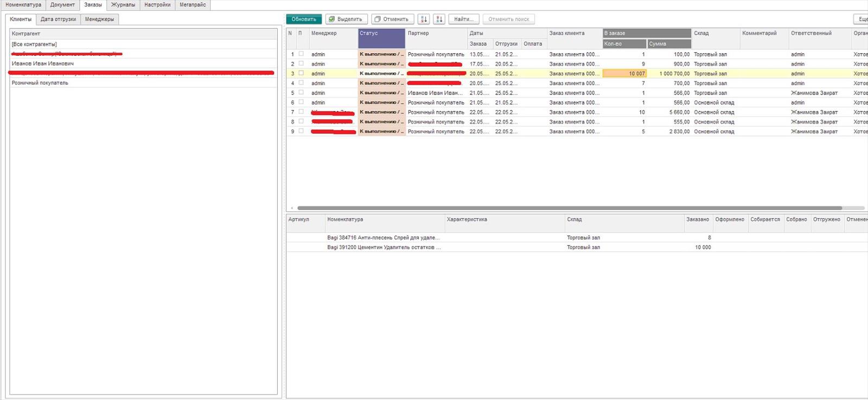The image size is (868, 400).
Task: Open the Еще dropdown menu
Action: (862, 19)
